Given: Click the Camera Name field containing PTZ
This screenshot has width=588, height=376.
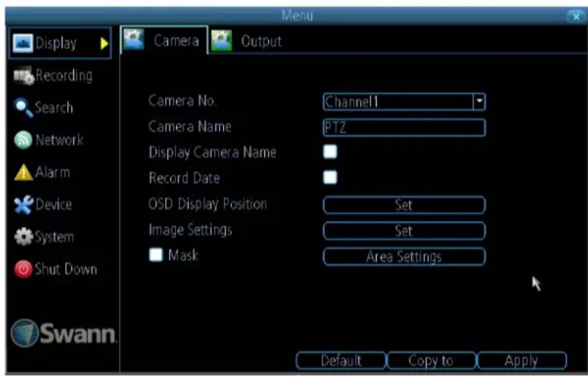Looking at the screenshot, I should [x=404, y=128].
